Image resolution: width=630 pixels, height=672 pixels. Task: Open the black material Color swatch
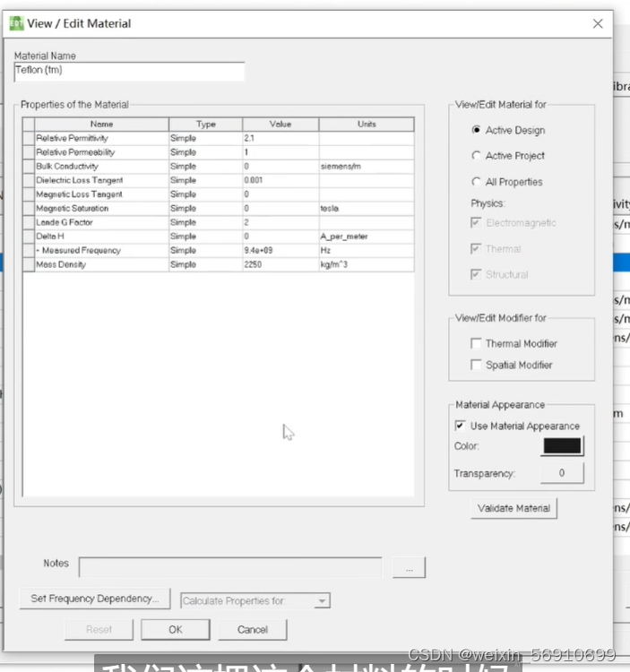562,445
